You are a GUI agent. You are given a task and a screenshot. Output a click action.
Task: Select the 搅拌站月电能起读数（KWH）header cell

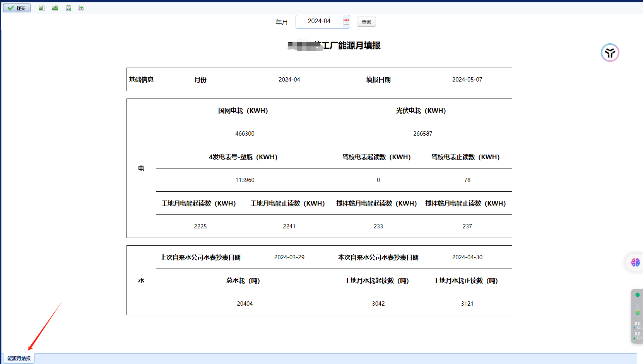pyautogui.click(x=378, y=203)
